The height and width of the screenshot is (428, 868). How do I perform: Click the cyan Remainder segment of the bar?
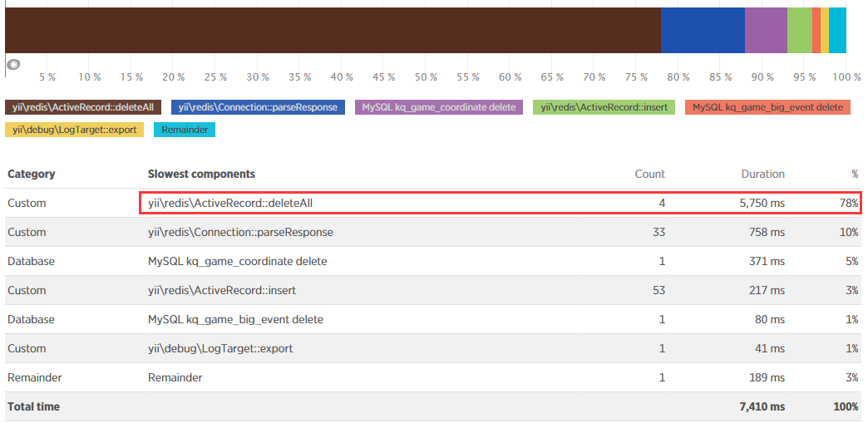pyautogui.click(x=837, y=31)
